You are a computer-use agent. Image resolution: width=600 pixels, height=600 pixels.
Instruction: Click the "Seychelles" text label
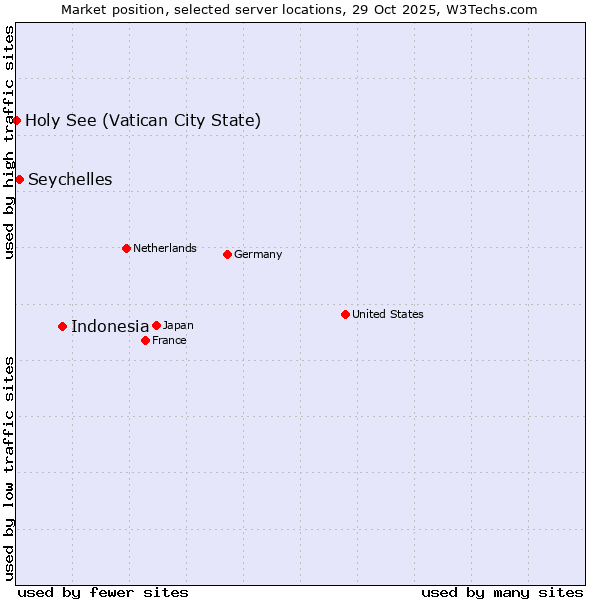[70, 180]
